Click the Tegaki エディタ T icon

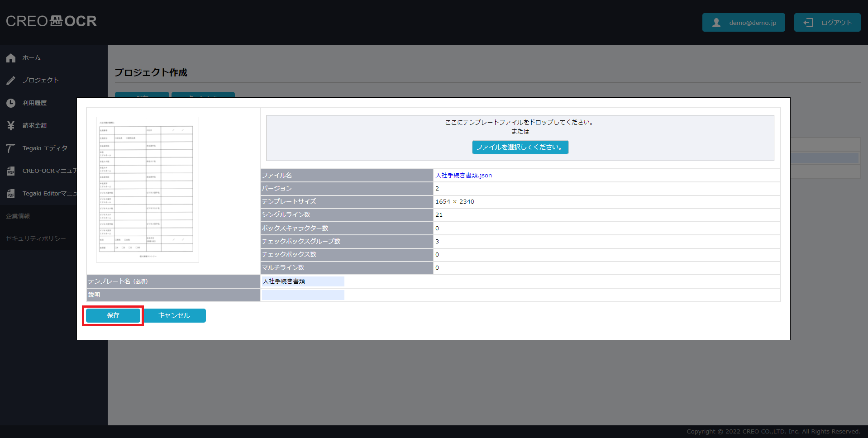tap(11, 148)
